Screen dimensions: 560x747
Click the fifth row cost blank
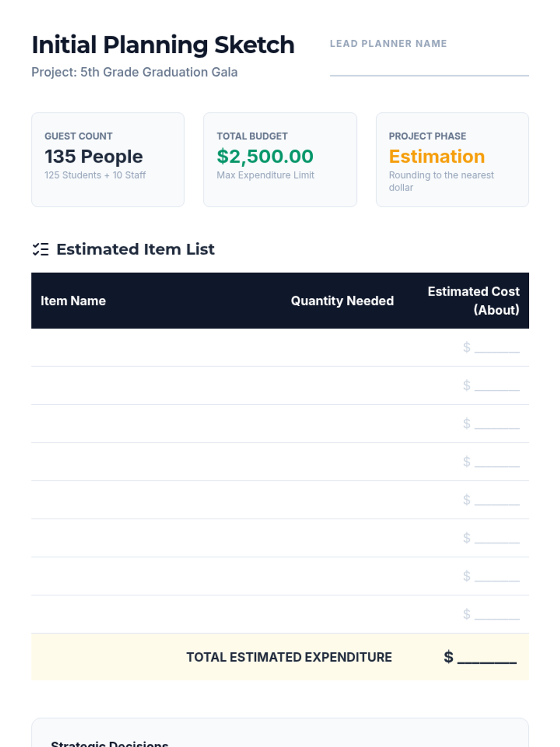[x=497, y=500]
